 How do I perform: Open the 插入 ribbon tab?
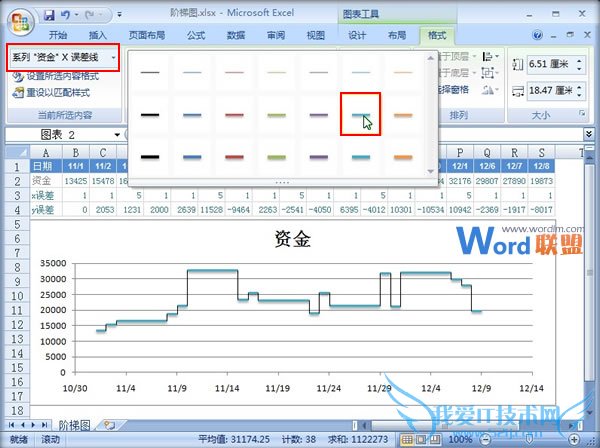tap(98, 35)
